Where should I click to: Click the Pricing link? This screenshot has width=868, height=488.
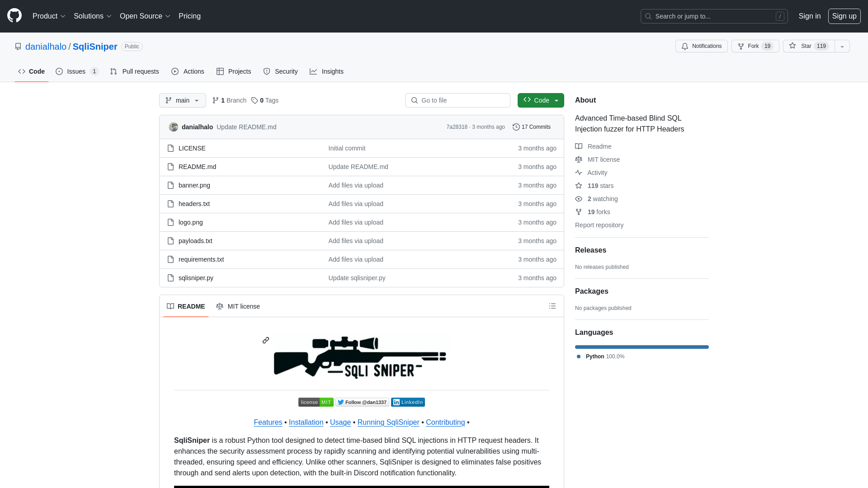click(189, 16)
